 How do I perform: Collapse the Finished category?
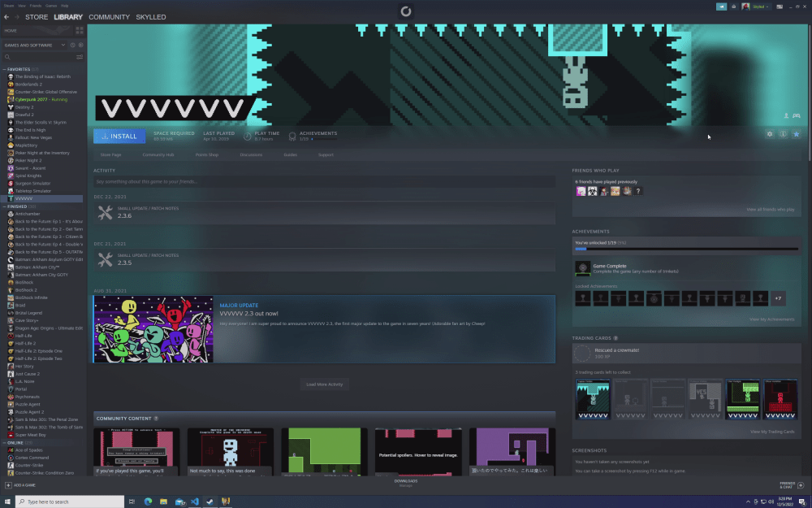(x=3, y=206)
